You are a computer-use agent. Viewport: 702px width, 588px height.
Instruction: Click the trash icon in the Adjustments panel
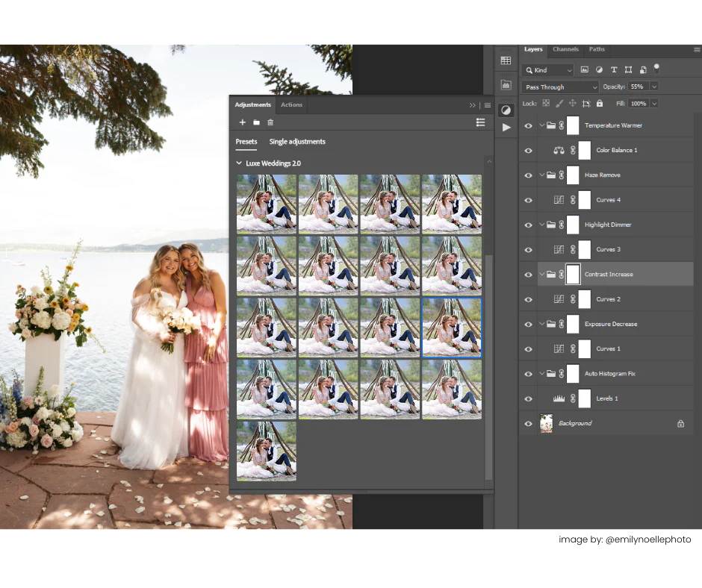270,122
